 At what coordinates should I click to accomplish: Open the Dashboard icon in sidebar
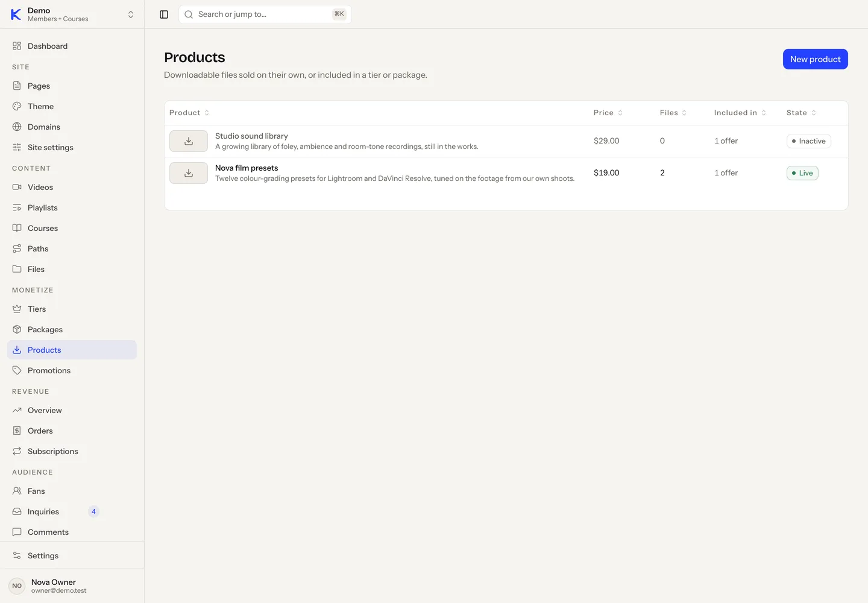pyautogui.click(x=17, y=46)
